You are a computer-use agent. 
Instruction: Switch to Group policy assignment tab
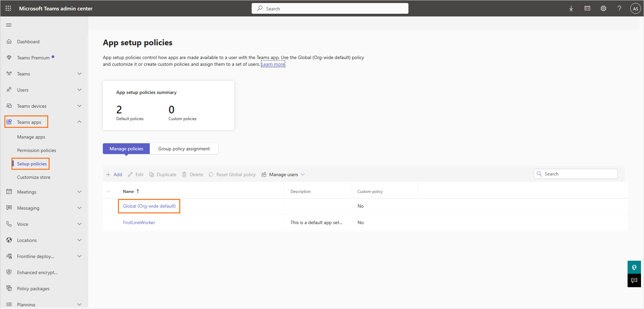point(184,149)
